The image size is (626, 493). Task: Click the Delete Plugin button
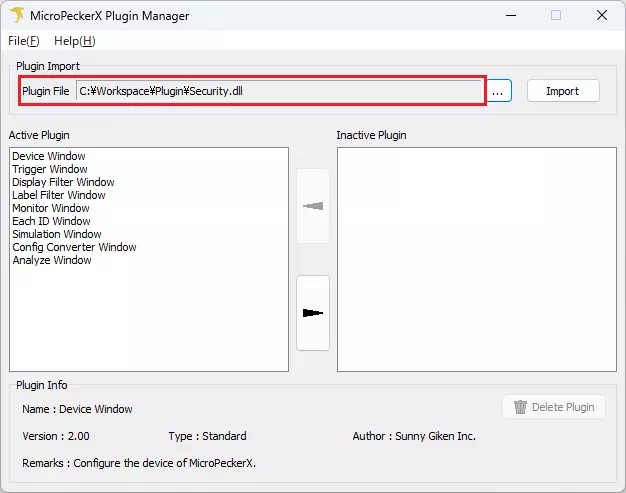[554, 407]
